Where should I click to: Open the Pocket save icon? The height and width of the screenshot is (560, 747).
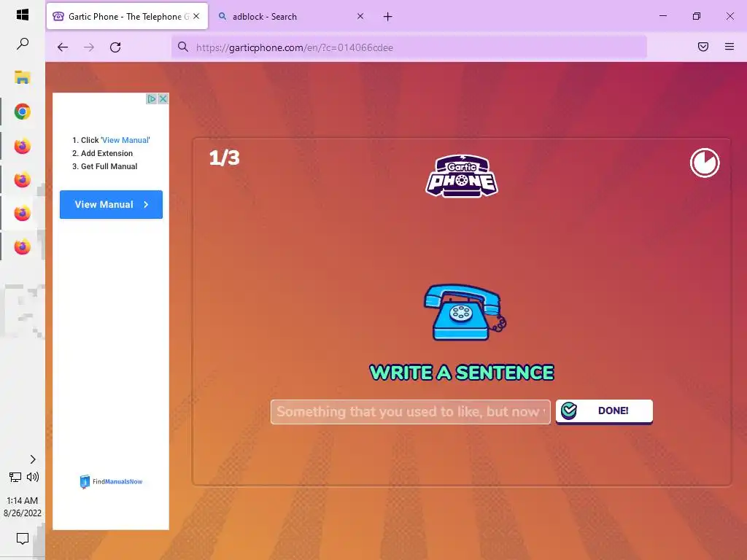point(703,47)
